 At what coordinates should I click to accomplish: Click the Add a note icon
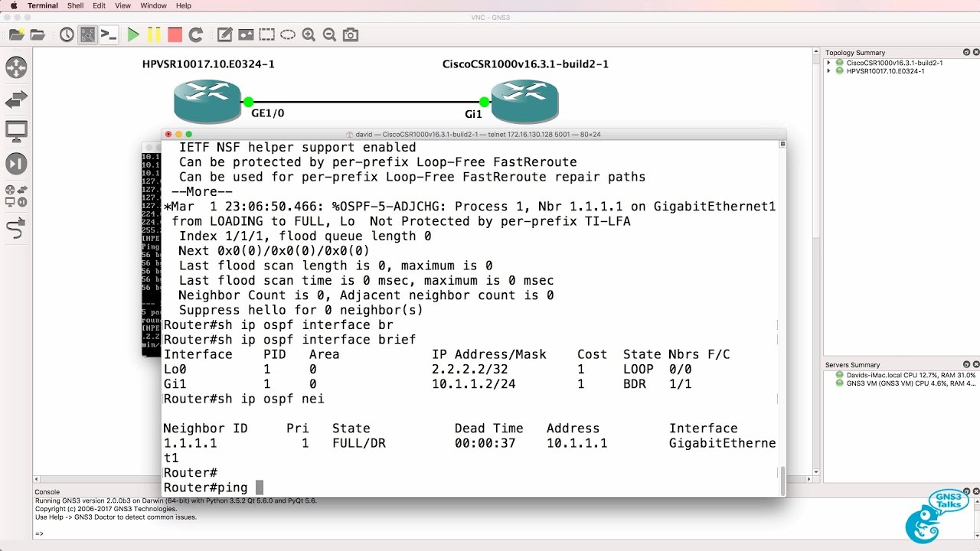coord(224,34)
